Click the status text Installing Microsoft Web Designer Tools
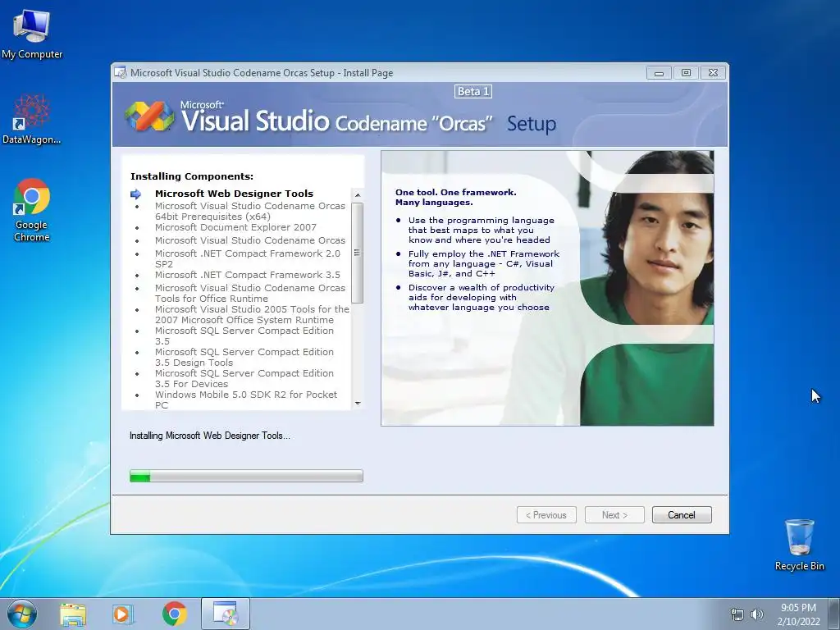This screenshot has height=630, width=840. coord(209,436)
